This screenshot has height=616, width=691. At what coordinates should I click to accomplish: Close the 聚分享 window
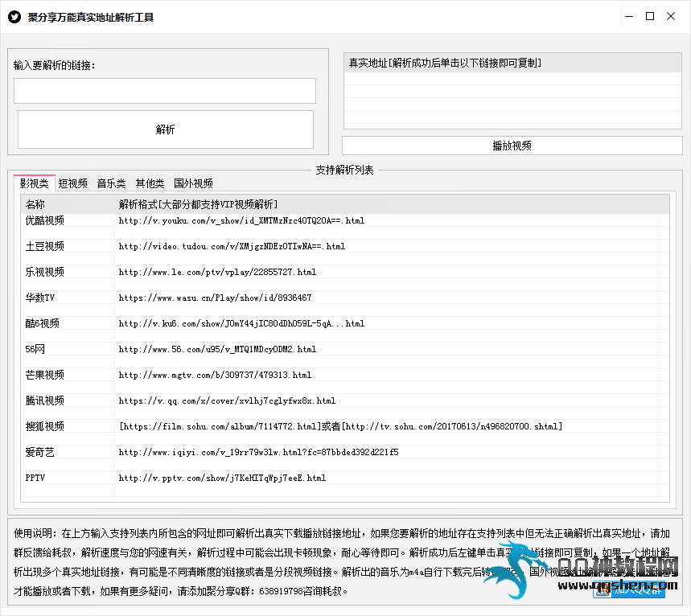(671, 17)
